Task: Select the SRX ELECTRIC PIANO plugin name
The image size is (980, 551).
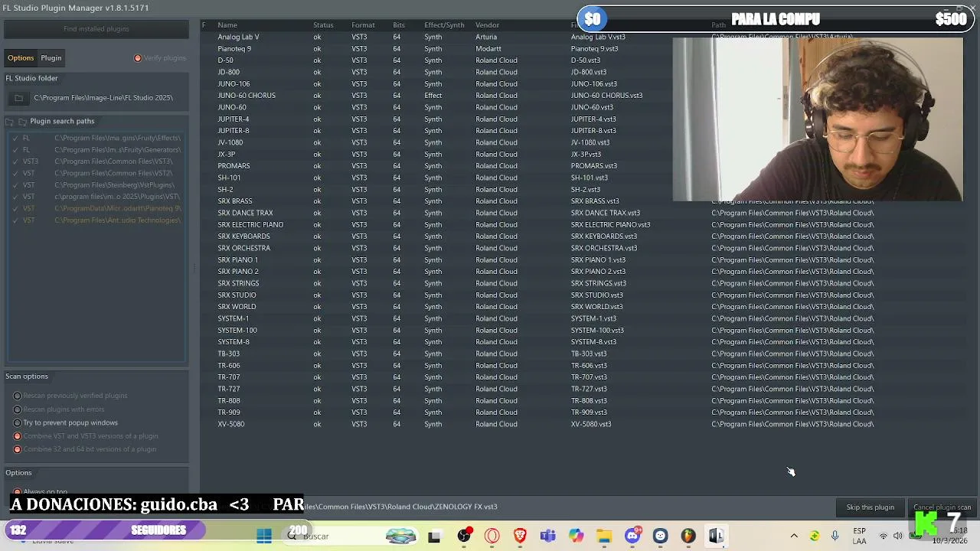Action: click(x=250, y=225)
